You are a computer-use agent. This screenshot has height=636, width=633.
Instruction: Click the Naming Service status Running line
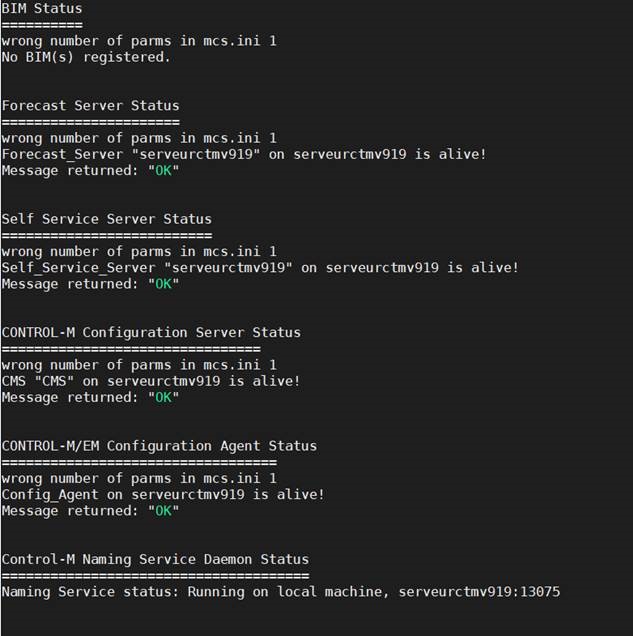click(x=281, y=592)
